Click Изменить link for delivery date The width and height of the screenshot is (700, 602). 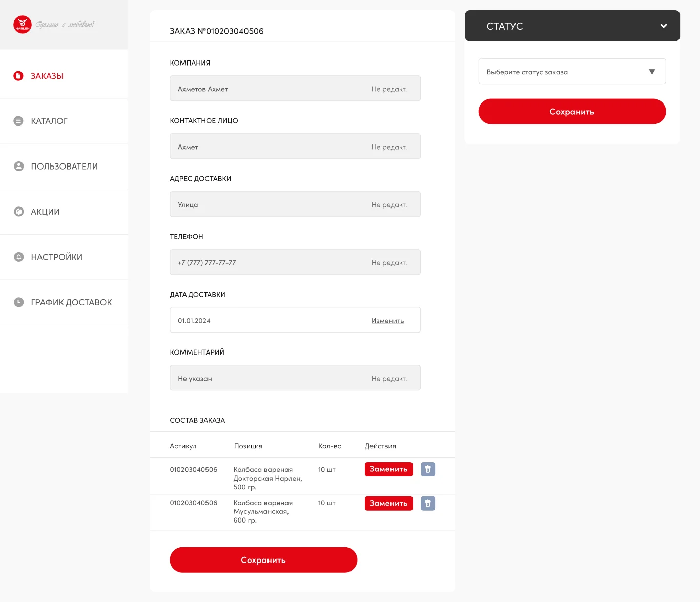coord(387,321)
